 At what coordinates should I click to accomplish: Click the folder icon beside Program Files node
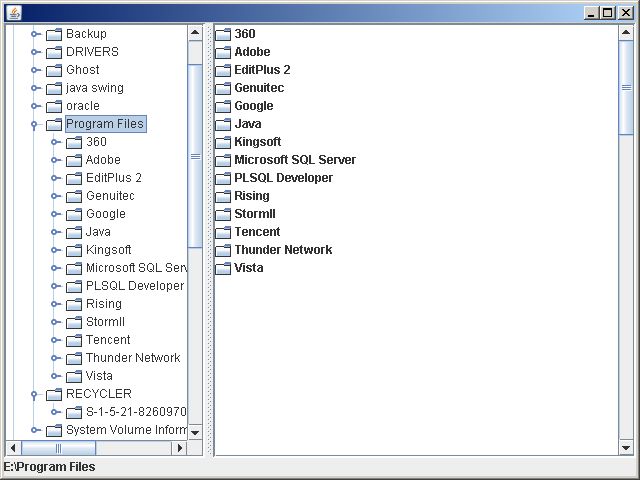[x=54, y=124]
